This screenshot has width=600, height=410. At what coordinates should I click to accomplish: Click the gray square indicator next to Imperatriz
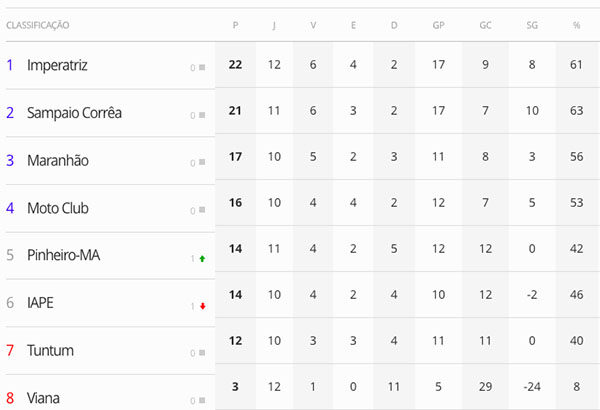[x=202, y=67]
